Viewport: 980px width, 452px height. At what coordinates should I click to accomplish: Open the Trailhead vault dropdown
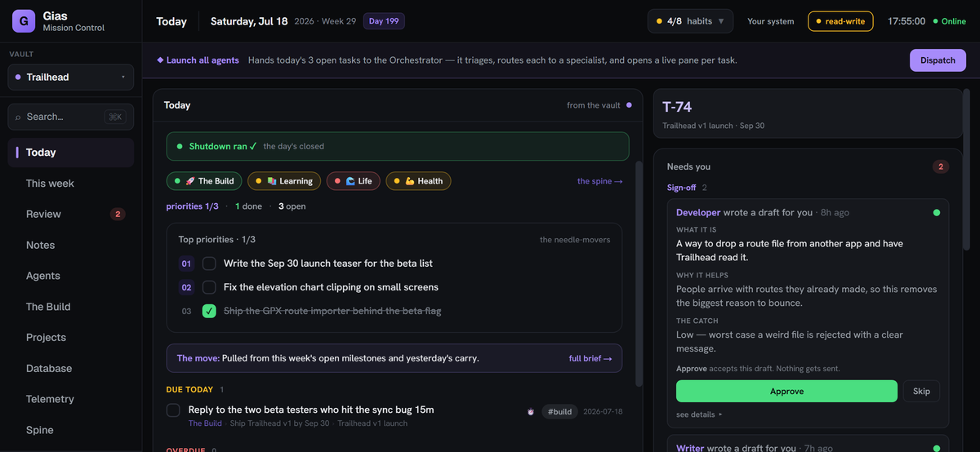71,77
